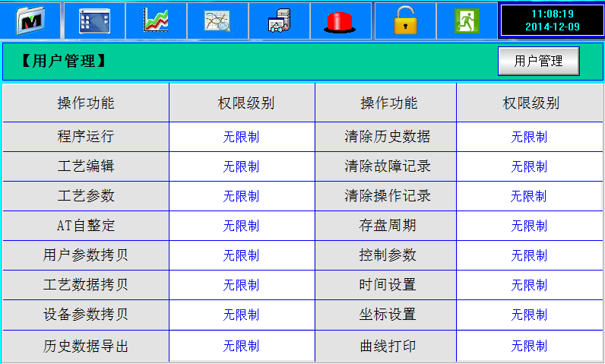The image size is (605, 364).
Task: Click the 曲线打印 function label
Action: (388, 346)
